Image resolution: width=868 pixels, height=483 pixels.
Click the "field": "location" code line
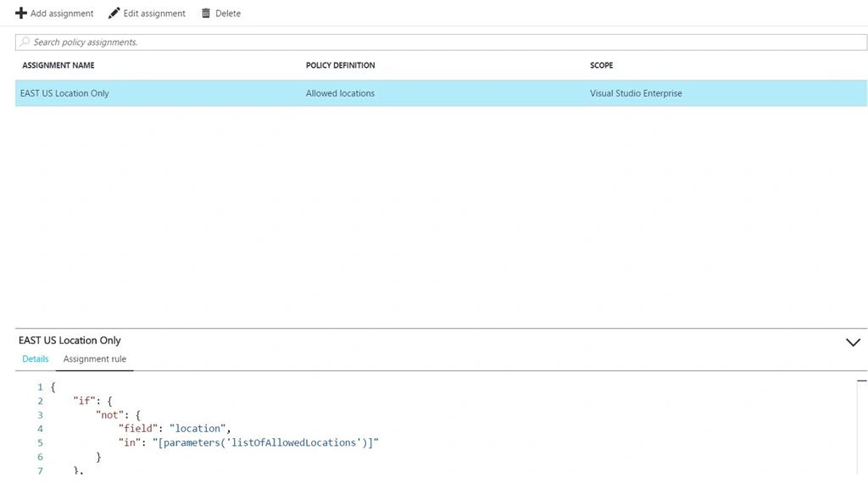pyautogui.click(x=175, y=428)
